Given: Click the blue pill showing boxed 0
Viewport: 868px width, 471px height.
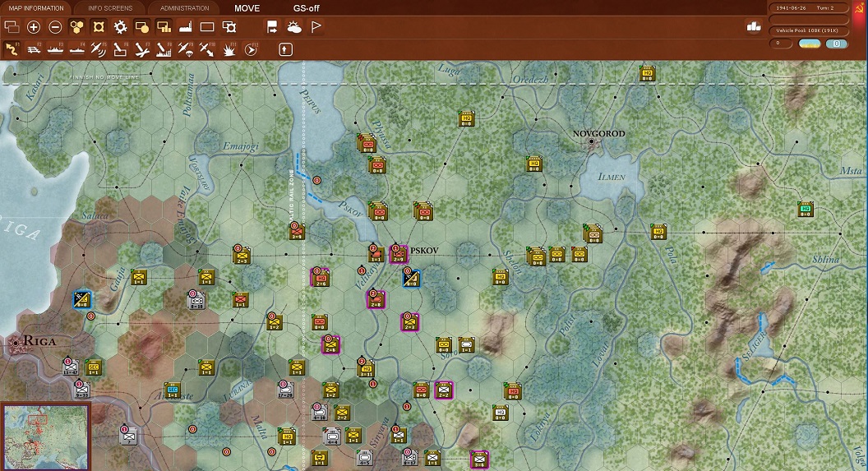Looking at the screenshot, I should (x=837, y=44).
